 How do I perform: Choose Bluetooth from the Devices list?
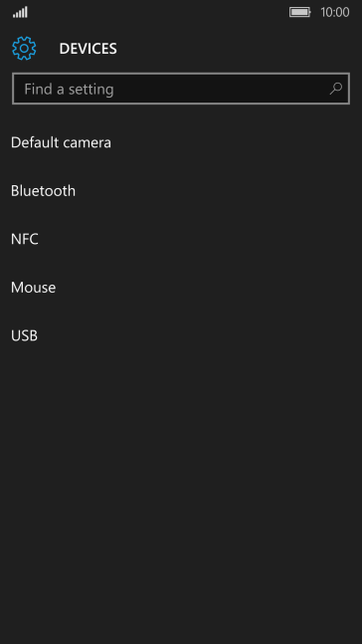click(181, 191)
